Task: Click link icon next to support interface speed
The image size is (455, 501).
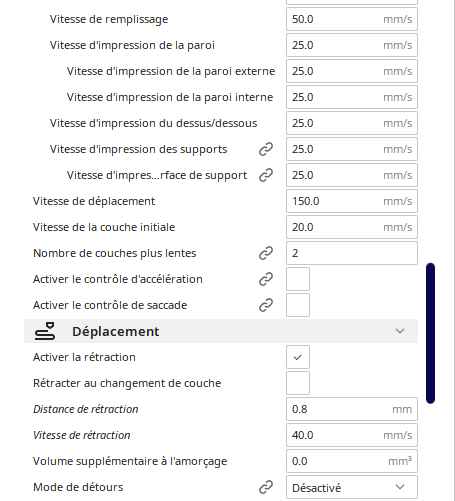Action: click(x=266, y=175)
